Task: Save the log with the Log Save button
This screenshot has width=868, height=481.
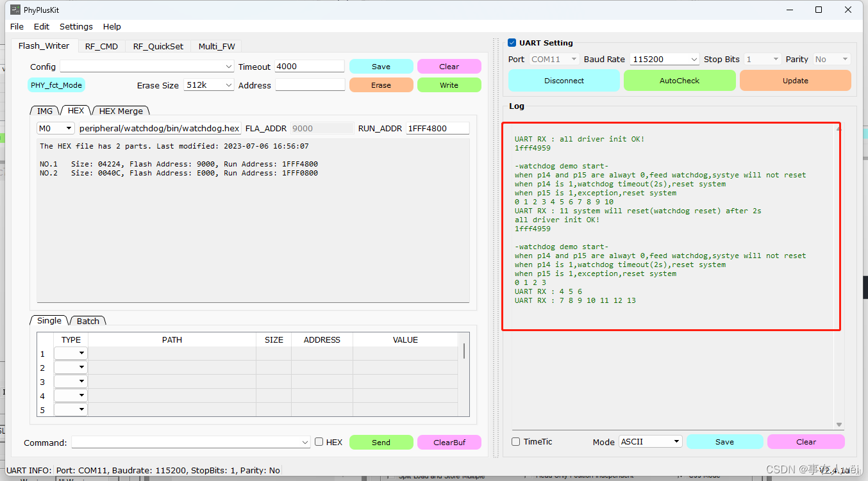Action: [724, 442]
